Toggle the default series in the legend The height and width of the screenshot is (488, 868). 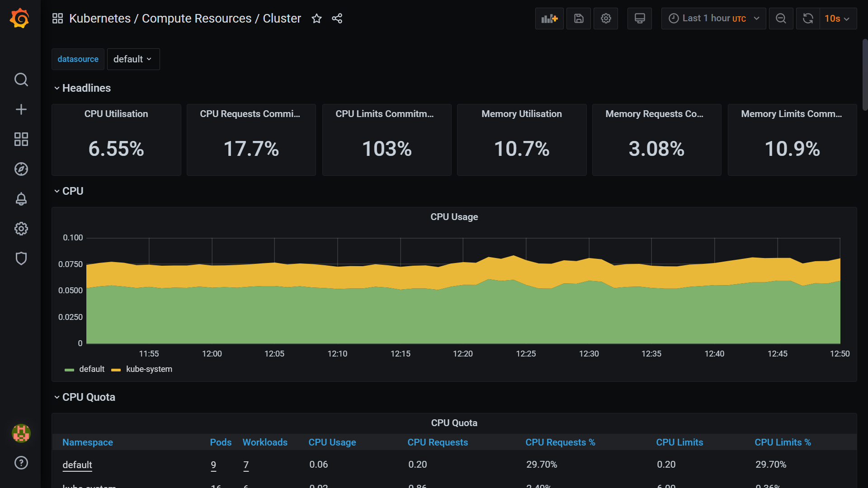tap(92, 369)
